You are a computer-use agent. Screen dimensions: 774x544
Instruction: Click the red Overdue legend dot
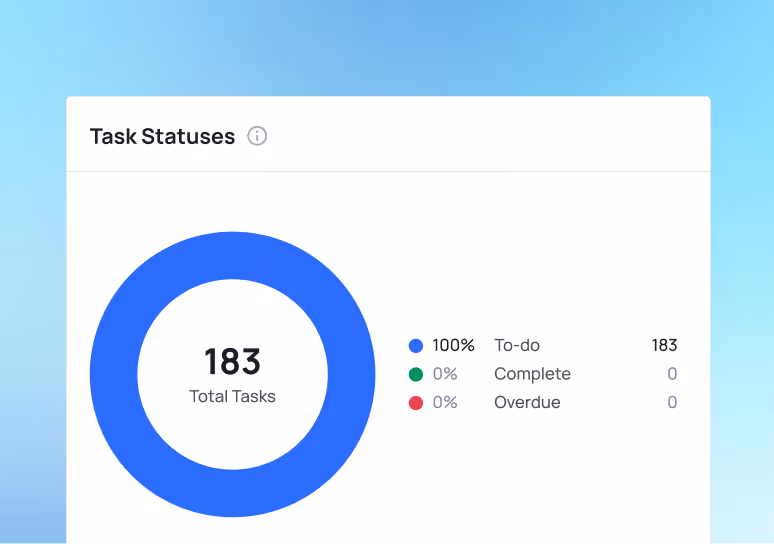(x=416, y=403)
